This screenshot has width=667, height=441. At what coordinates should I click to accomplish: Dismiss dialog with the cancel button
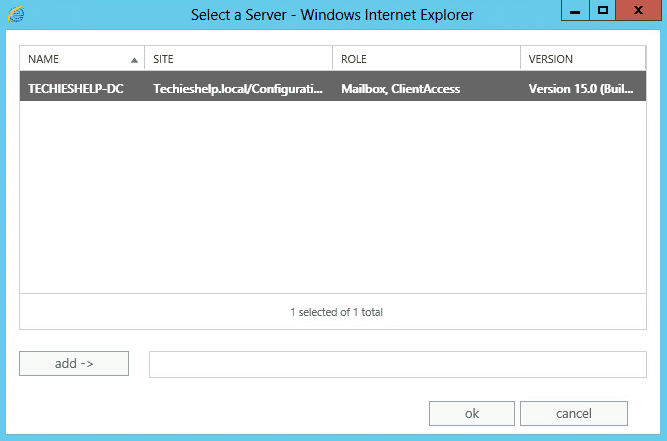574,413
